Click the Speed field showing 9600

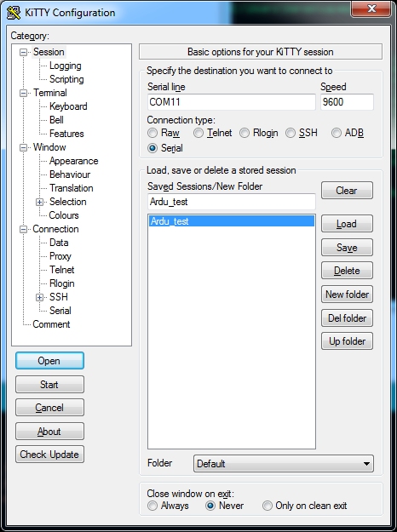click(347, 102)
